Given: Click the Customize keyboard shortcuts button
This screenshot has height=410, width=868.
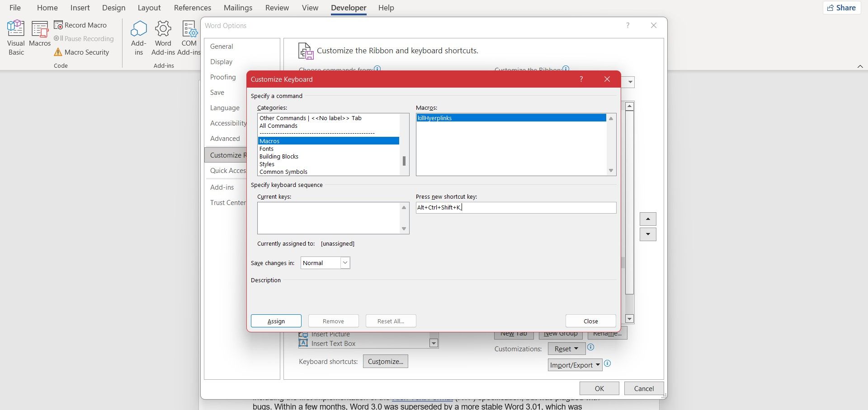Looking at the screenshot, I should (386, 362).
